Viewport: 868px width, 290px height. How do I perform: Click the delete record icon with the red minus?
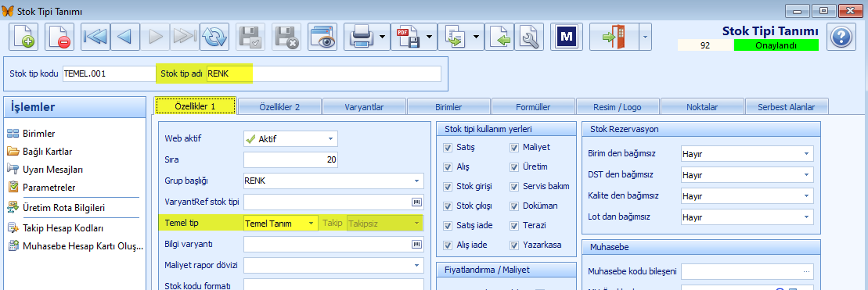(59, 38)
